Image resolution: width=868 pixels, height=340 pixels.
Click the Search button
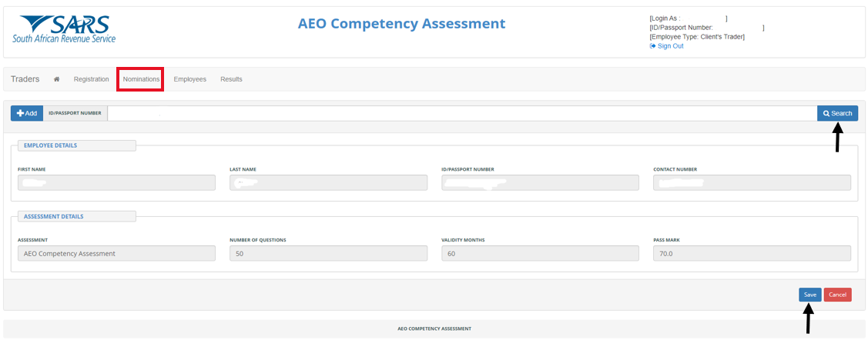pos(837,113)
